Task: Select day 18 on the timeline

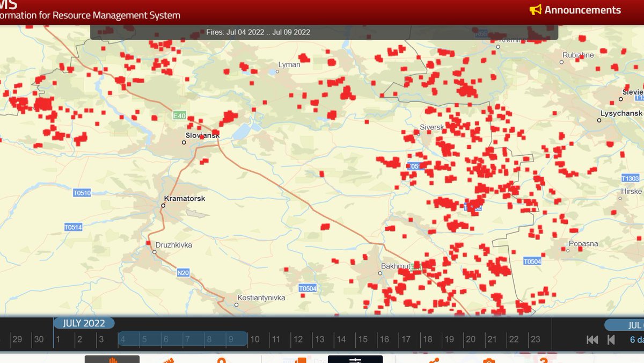Action: click(x=427, y=339)
